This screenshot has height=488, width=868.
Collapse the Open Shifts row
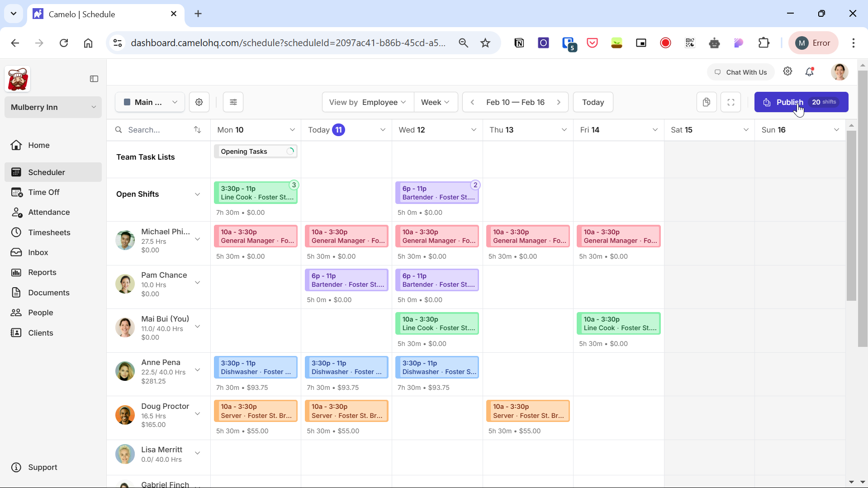point(197,194)
